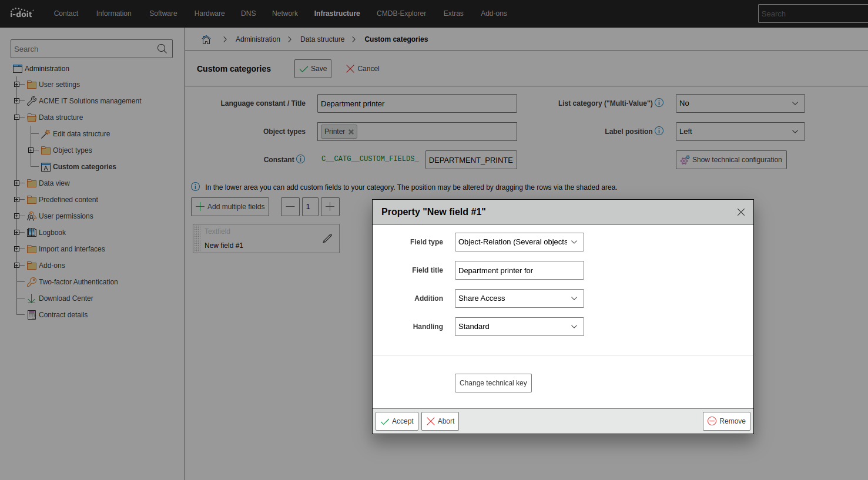Click the info icon beside Label position
This screenshot has width=868, height=480.
[x=659, y=131]
